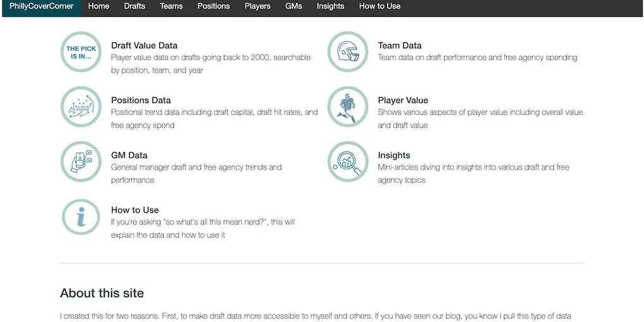Click the running player Player Value icon

tap(347, 107)
